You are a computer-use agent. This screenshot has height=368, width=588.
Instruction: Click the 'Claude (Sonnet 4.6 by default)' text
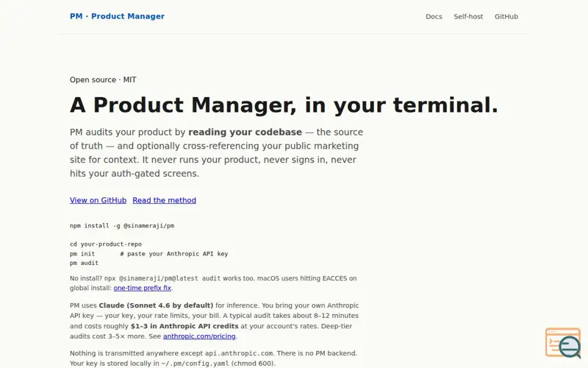156,305
